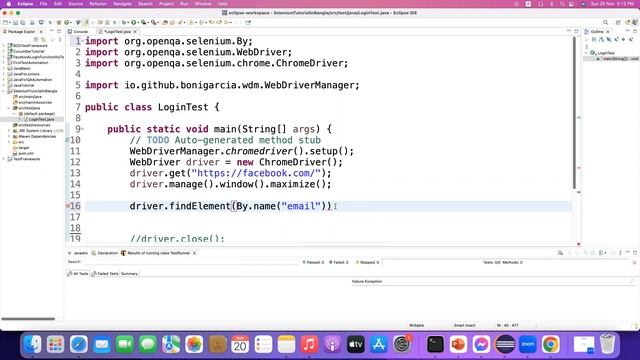The image size is (640, 360).
Task: Expand the TestFramework project
Action: tap(4, 159)
